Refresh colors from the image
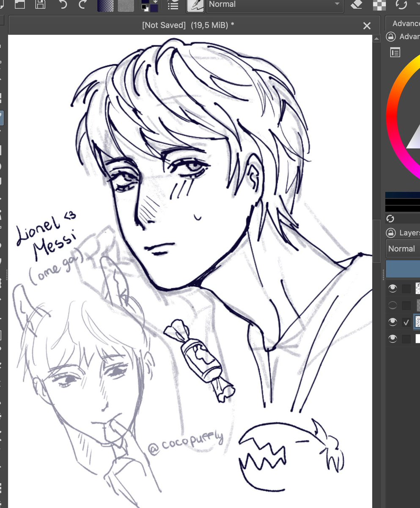This screenshot has height=508, width=420. (x=390, y=218)
